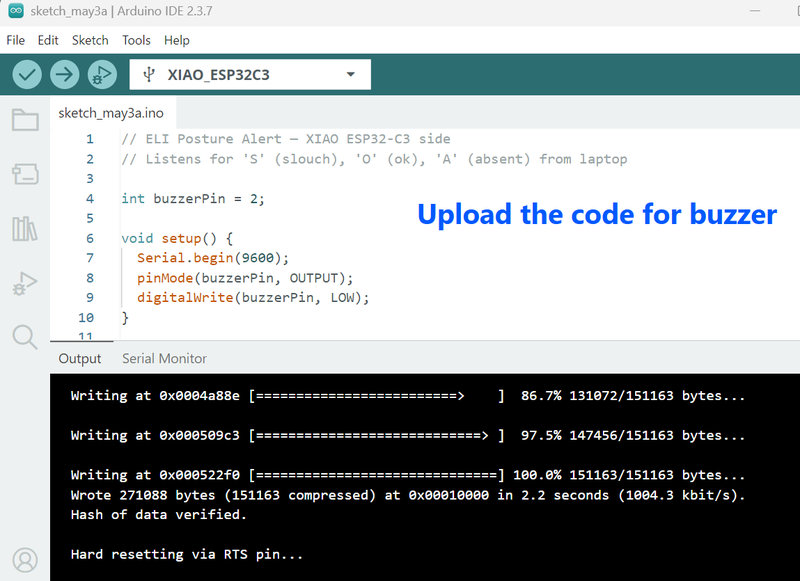Select the sketch_may3a.ino editor tab
This screenshot has height=581, width=800.
pyautogui.click(x=111, y=113)
